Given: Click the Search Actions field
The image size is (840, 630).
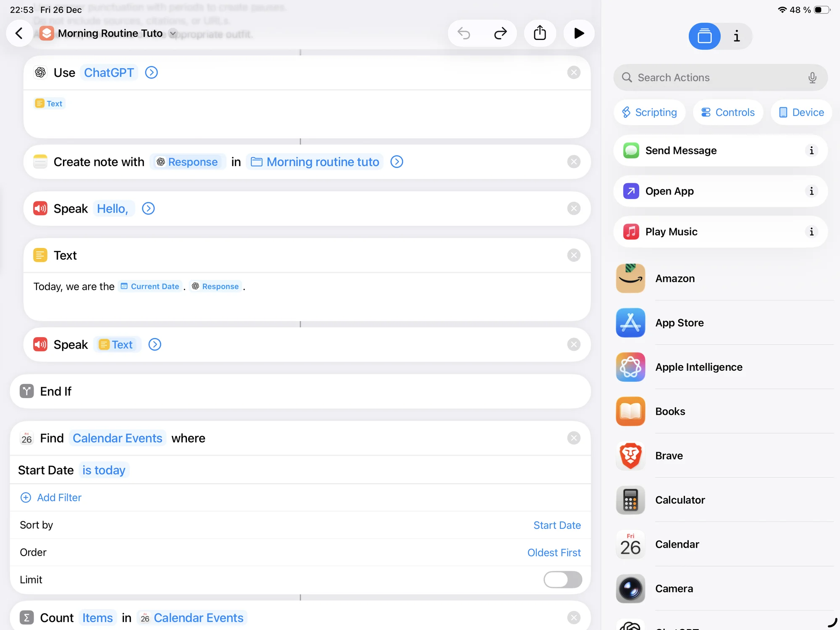Looking at the screenshot, I should (714, 77).
